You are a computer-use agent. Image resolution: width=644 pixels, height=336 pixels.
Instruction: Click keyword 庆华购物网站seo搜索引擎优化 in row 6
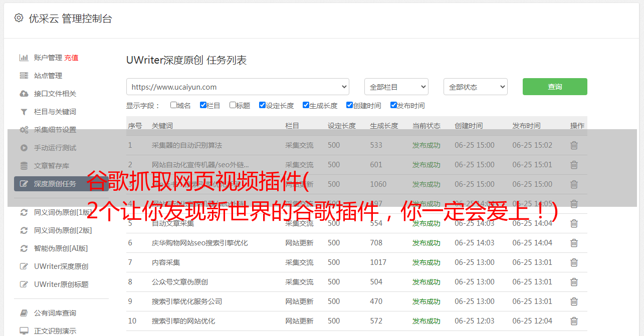199,243
